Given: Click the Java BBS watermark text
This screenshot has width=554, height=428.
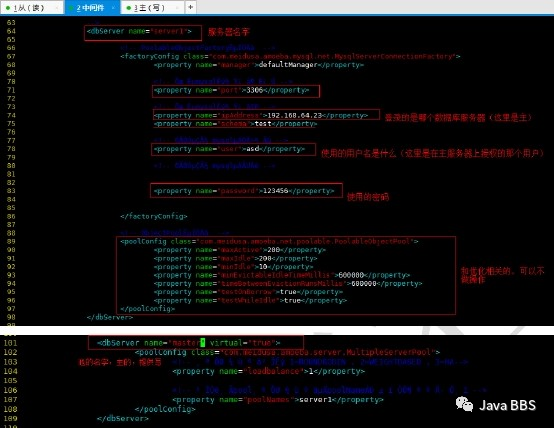Looking at the screenshot, I should click(x=507, y=405).
